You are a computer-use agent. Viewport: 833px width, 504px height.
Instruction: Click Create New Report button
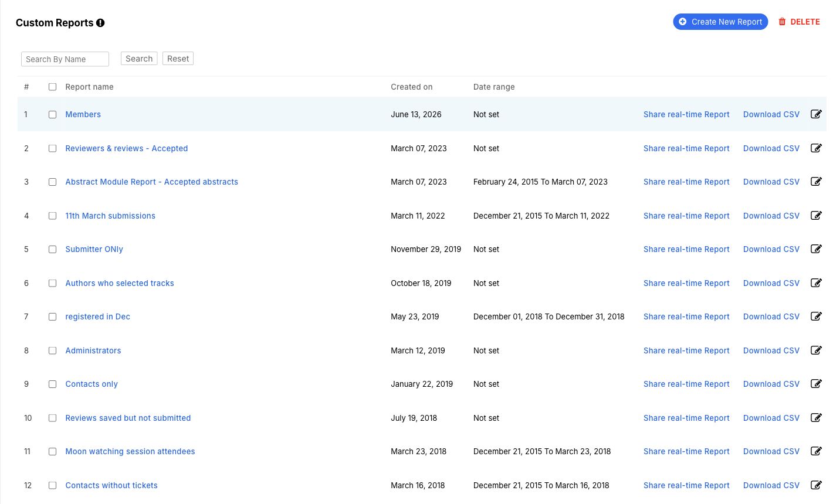[x=720, y=22]
